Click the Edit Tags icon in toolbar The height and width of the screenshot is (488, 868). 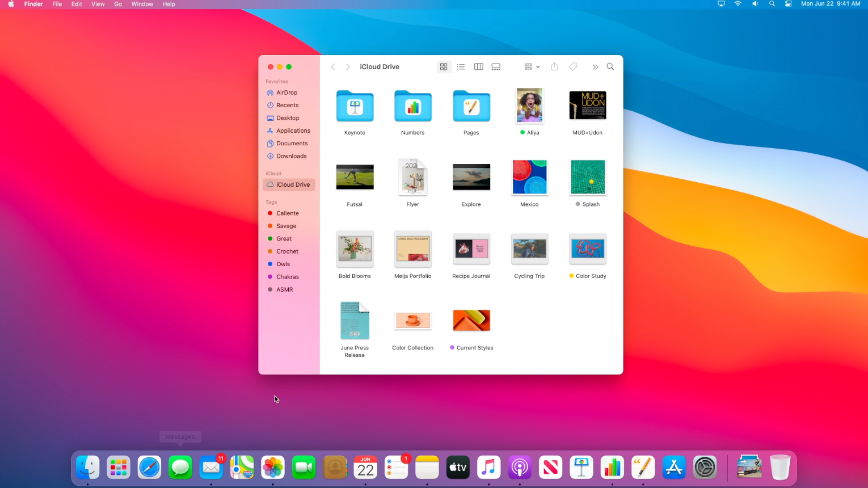click(x=573, y=67)
